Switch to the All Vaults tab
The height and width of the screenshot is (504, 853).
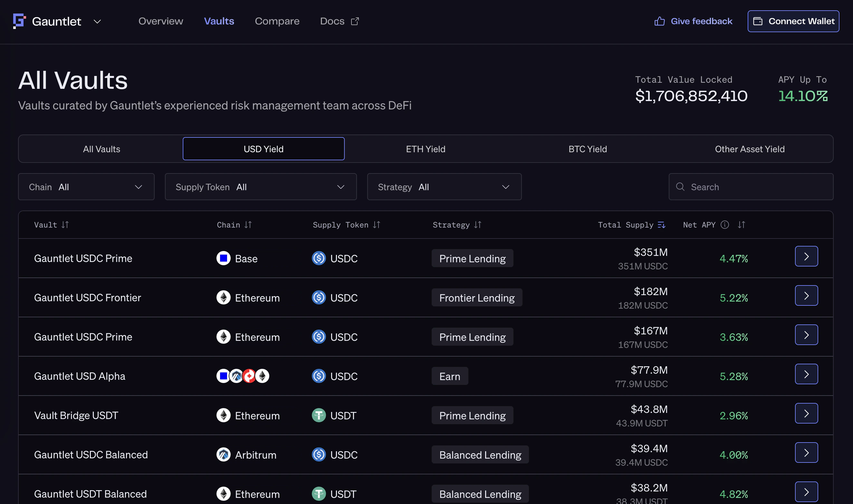point(101,149)
